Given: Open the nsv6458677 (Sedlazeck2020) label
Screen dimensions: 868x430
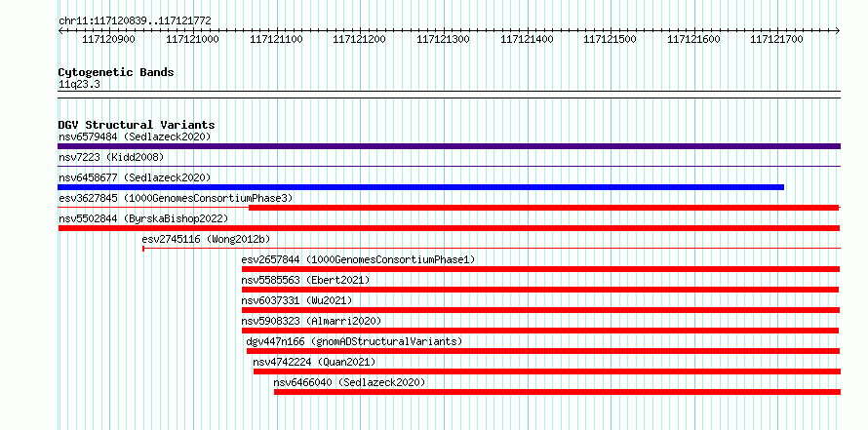Looking at the screenshot, I should [x=135, y=177].
